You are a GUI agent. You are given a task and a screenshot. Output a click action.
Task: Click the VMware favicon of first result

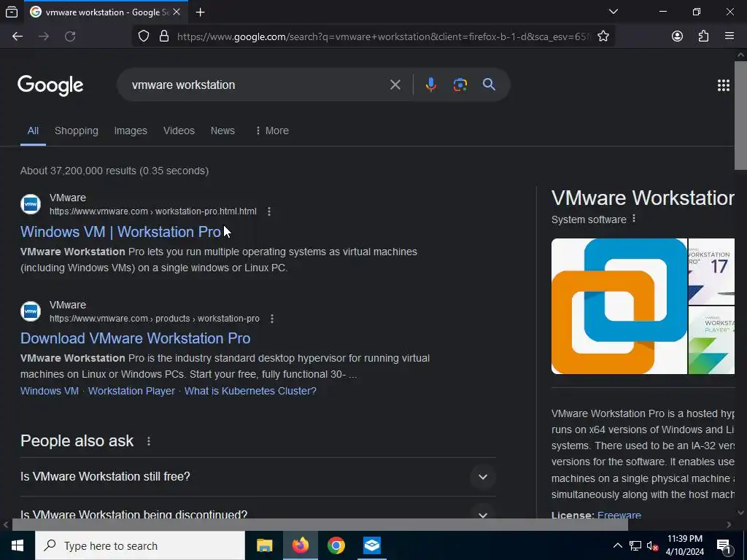[31, 204]
